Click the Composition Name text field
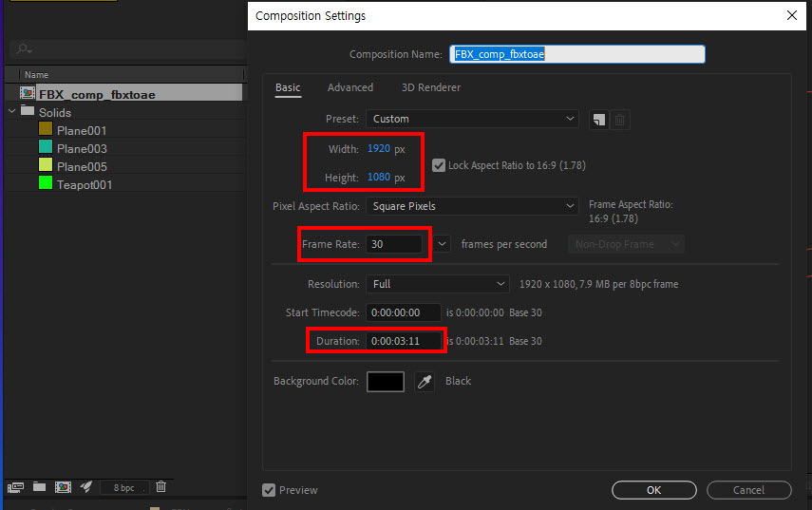Screen dimensions: 812x510 point(576,54)
